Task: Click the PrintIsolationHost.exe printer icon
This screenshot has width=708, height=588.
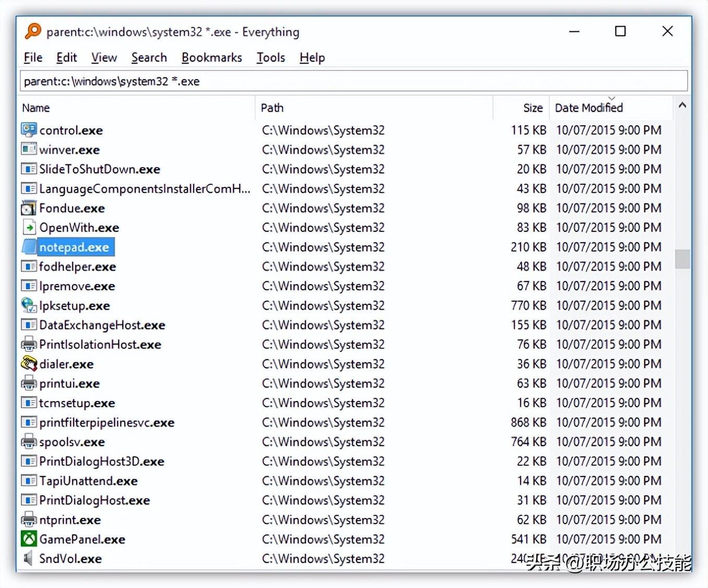Action: (29, 344)
